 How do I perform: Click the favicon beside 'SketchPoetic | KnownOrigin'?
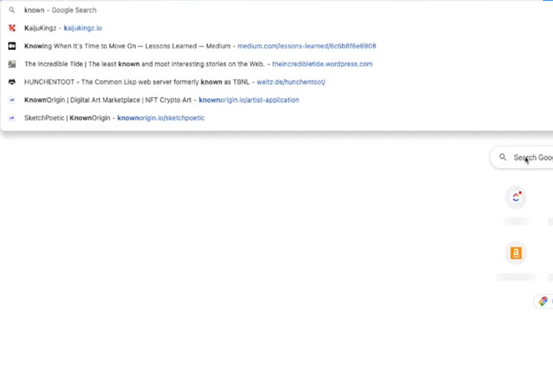pyautogui.click(x=12, y=117)
